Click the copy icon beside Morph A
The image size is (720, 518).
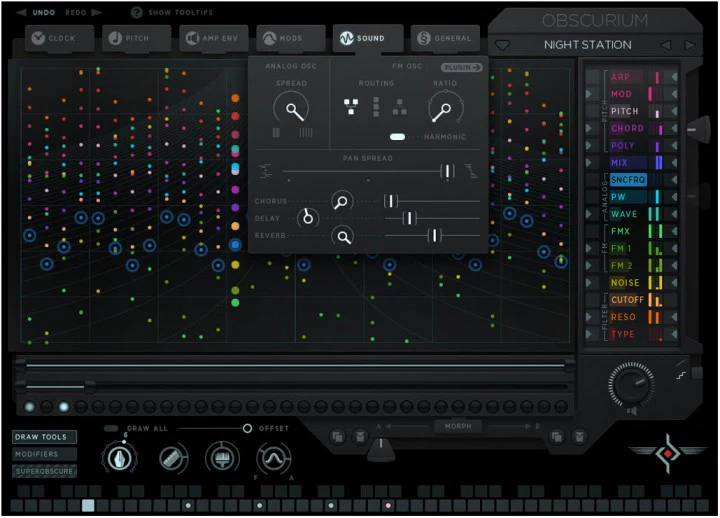338,436
